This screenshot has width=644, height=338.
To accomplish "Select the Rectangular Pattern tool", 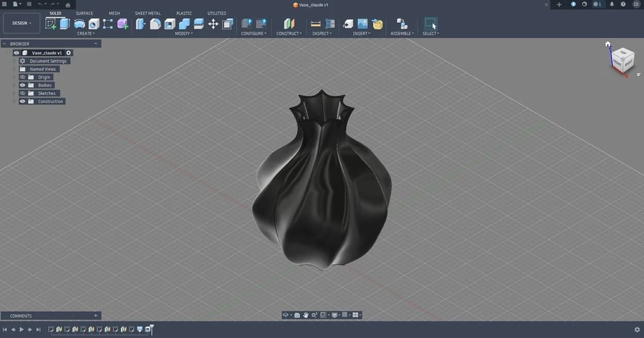I will click(x=108, y=24).
